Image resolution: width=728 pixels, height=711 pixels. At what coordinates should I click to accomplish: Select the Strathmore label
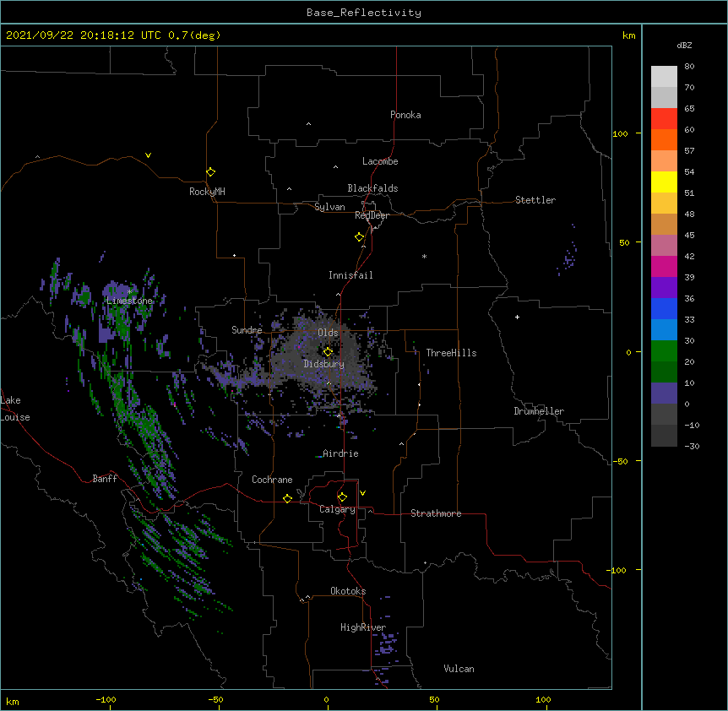(x=436, y=513)
